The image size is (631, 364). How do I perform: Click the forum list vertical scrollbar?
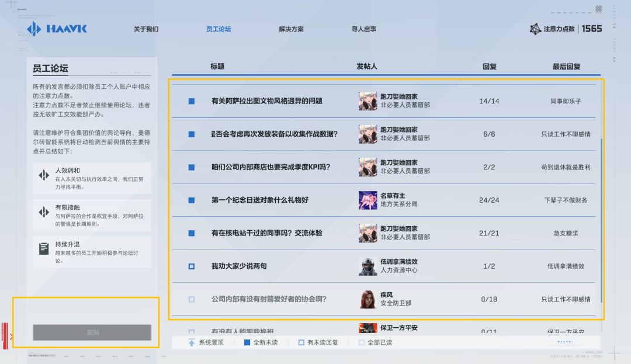[x=601, y=220]
